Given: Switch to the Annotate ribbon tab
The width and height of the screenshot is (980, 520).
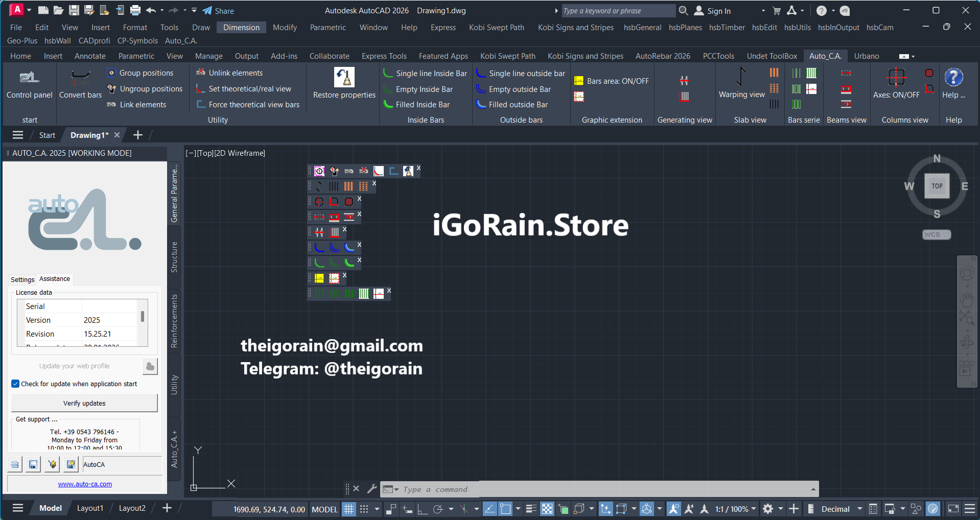Looking at the screenshot, I should pyautogui.click(x=90, y=56).
